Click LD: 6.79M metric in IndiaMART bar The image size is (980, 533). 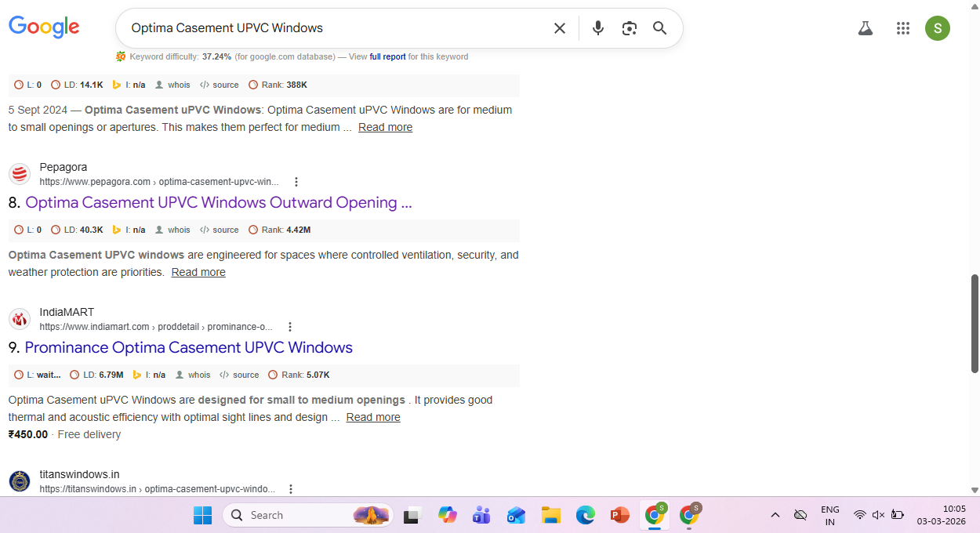click(96, 375)
